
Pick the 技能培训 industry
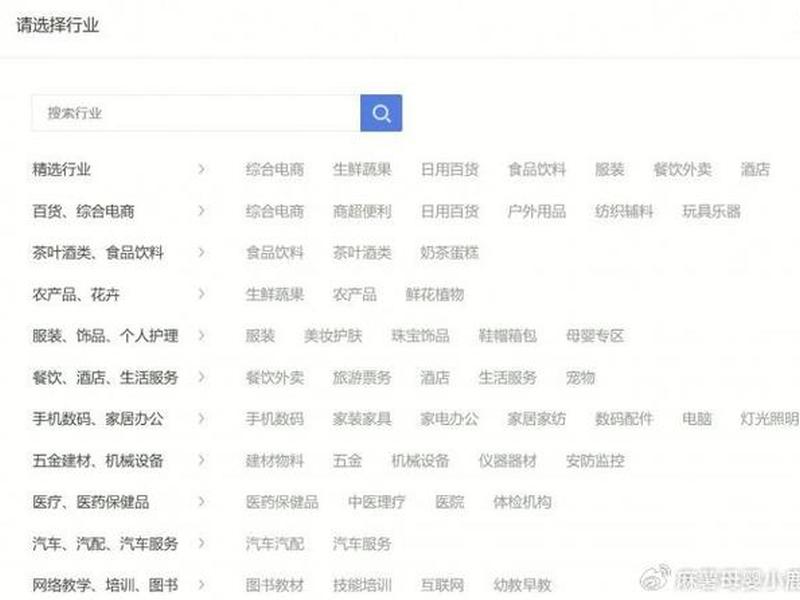coord(362,585)
